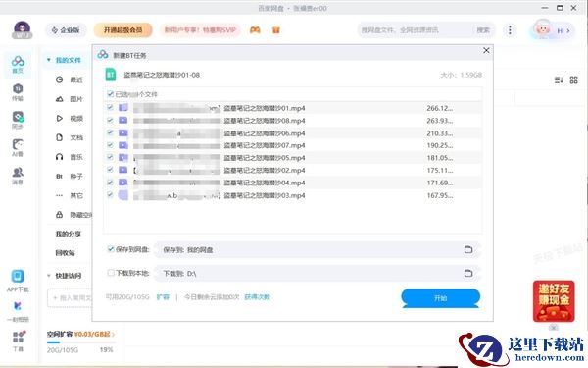Click the 开通超级会员 button
This screenshot has height=368, width=588.
tap(123, 30)
